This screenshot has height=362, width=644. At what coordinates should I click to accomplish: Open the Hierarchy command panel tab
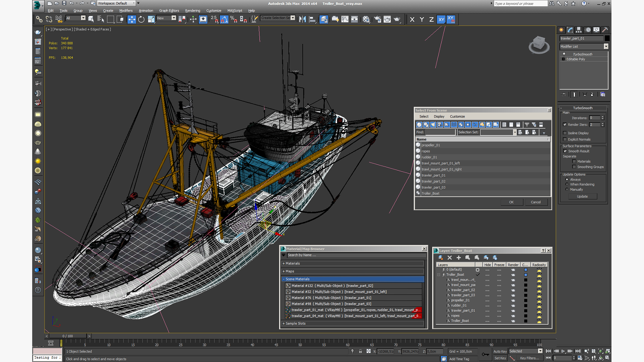579,30
